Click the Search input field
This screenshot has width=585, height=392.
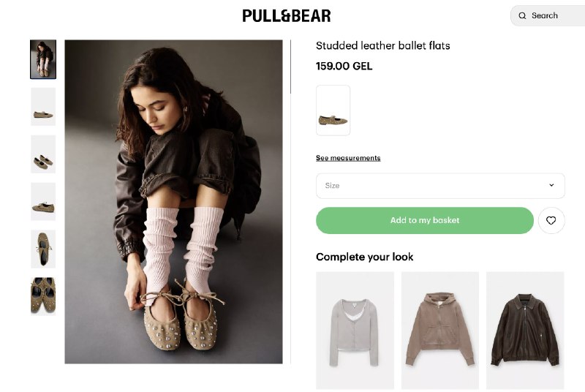[548, 15]
